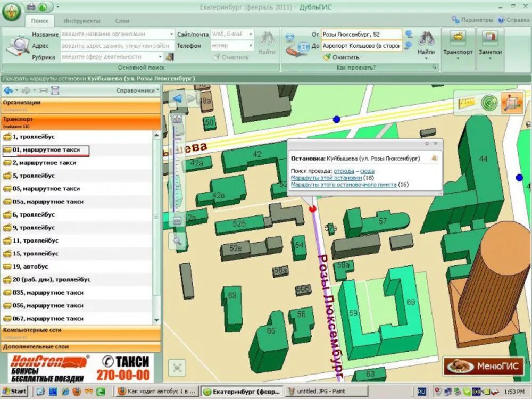The width and height of the screenshot is (532, 399).
Task: Open Справка help
Action: click(x=514, y=20)
